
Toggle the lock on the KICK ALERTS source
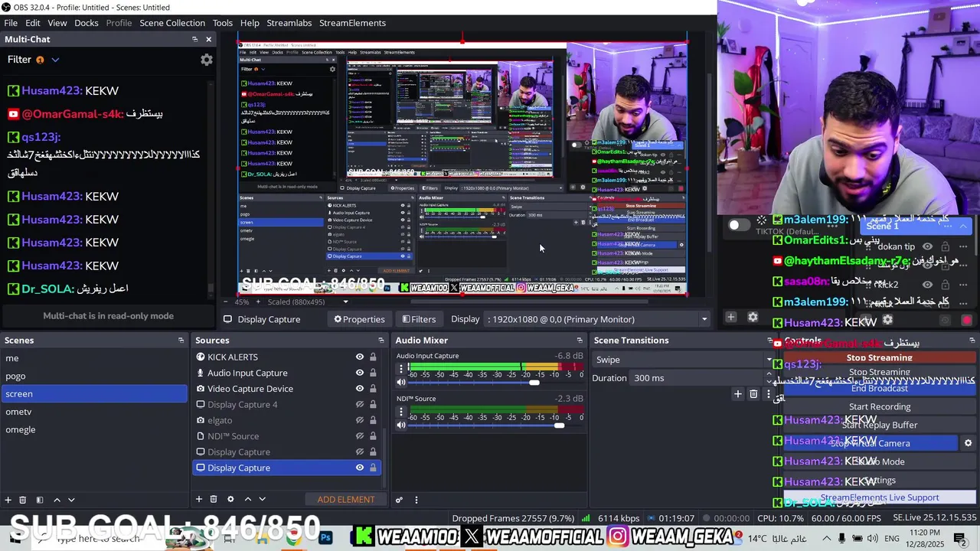pyautogui.click(x=373, y=357)
